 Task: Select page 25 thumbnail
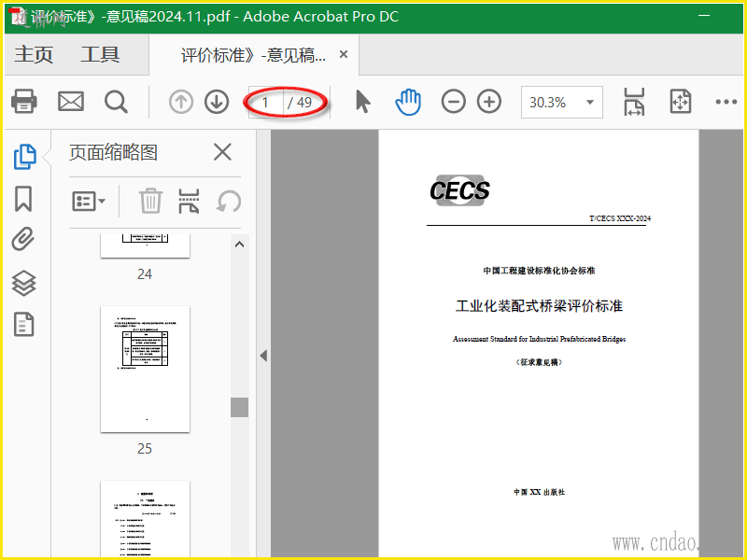[x=145, y=369]
